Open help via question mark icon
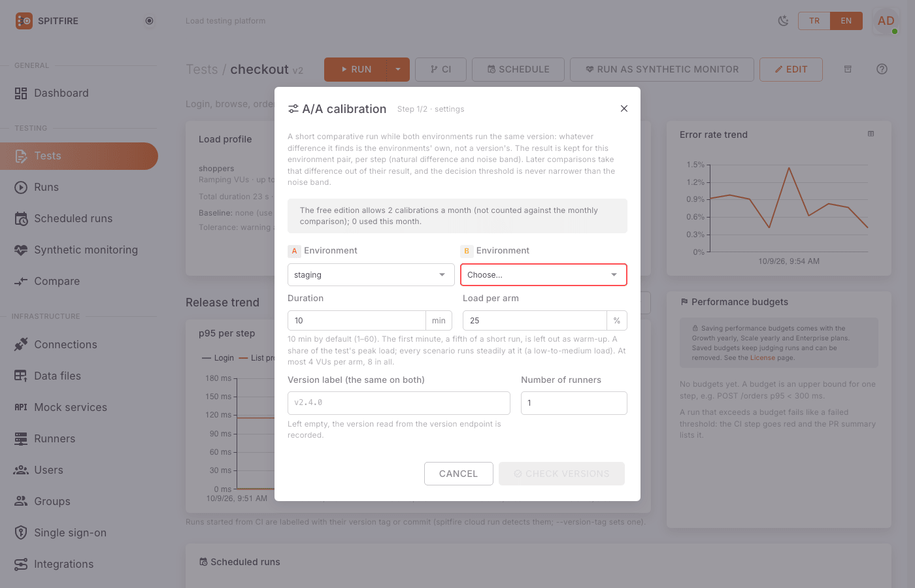The height and width of the screenshot is (588, 915). pyautogui.click(x=882, y=69)
